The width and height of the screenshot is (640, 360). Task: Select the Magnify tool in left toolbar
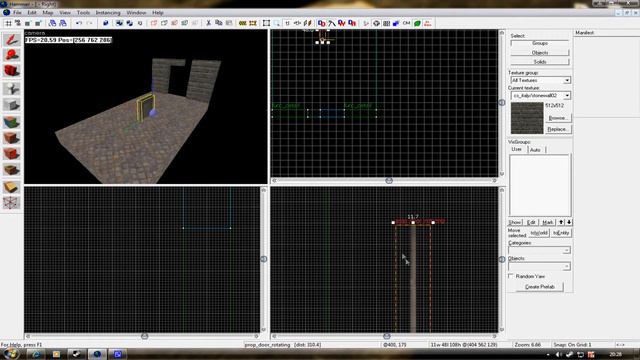point(11,55)
